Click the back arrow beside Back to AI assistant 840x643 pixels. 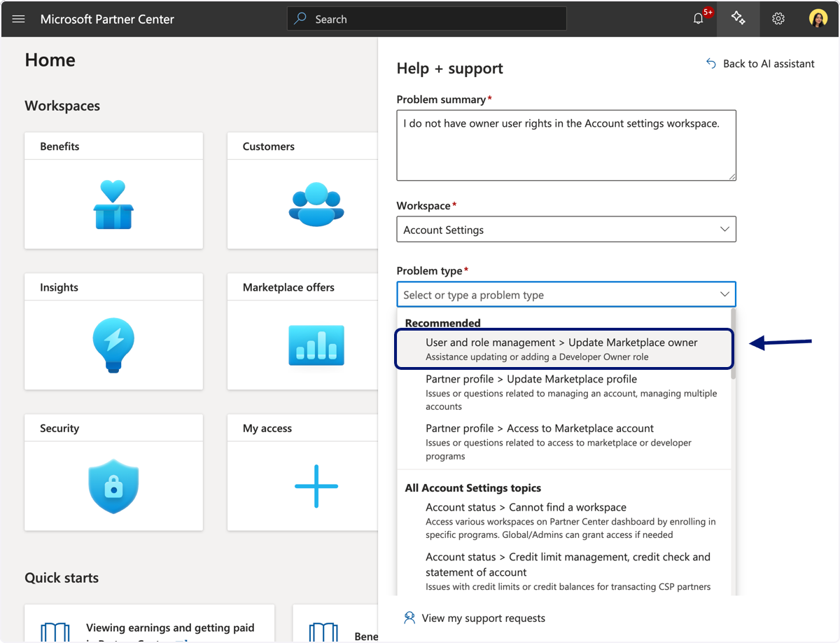711,64
